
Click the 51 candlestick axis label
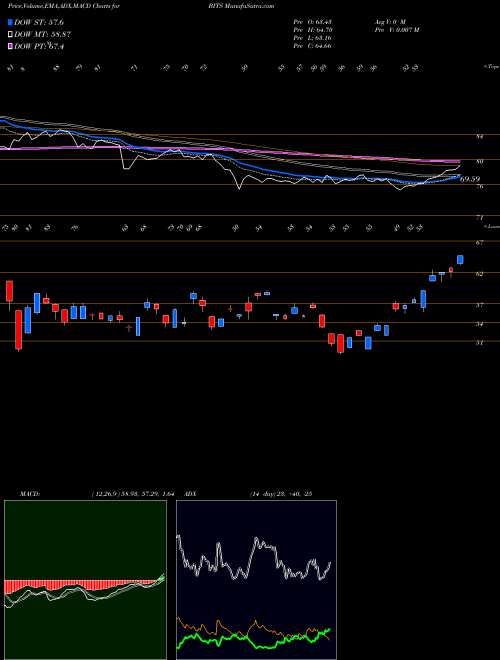(x=480, y=343)
